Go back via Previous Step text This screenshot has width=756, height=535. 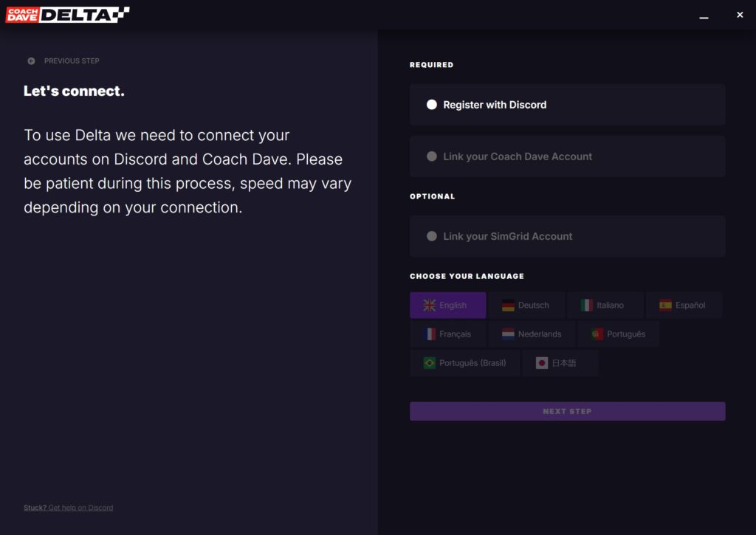pyautogui.click(x=72, y=61)
